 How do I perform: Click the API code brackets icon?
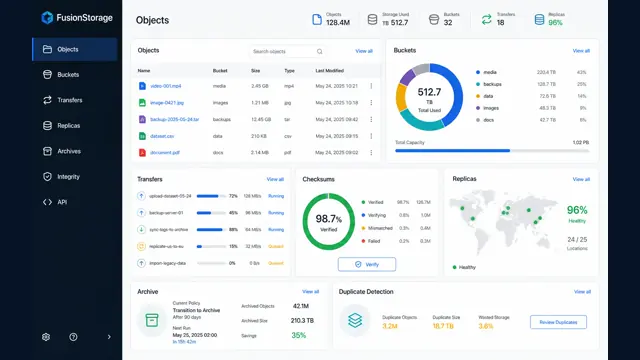coord(47,202)
